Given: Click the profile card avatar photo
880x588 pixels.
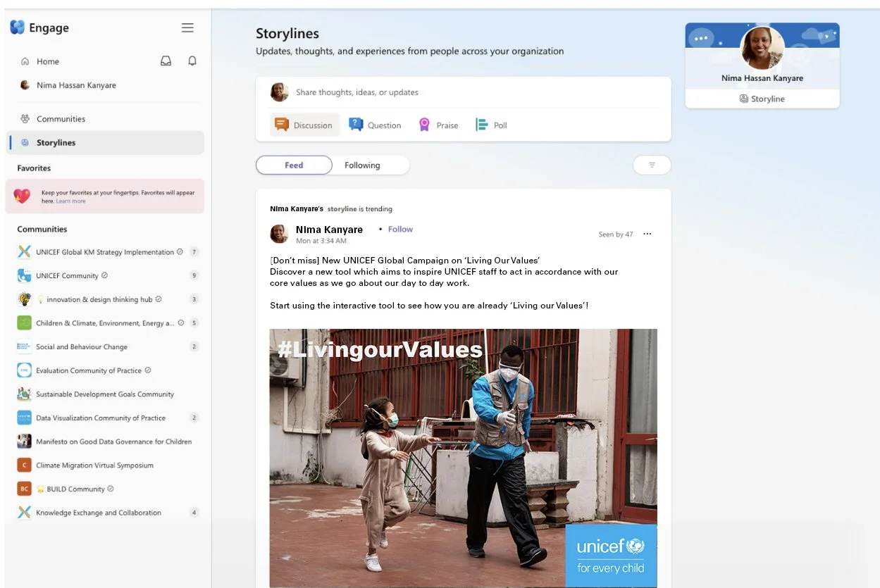Looking at the screenshot, I should 762,48.
